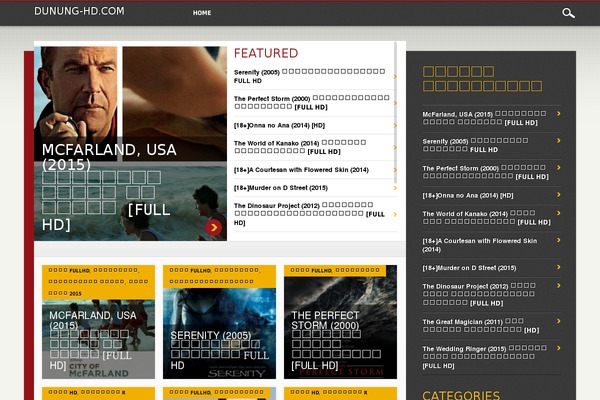This screenshot has width=600, height=400.
Task: Open Serenity (2005) in sidebar list
Action: (475, 145)
